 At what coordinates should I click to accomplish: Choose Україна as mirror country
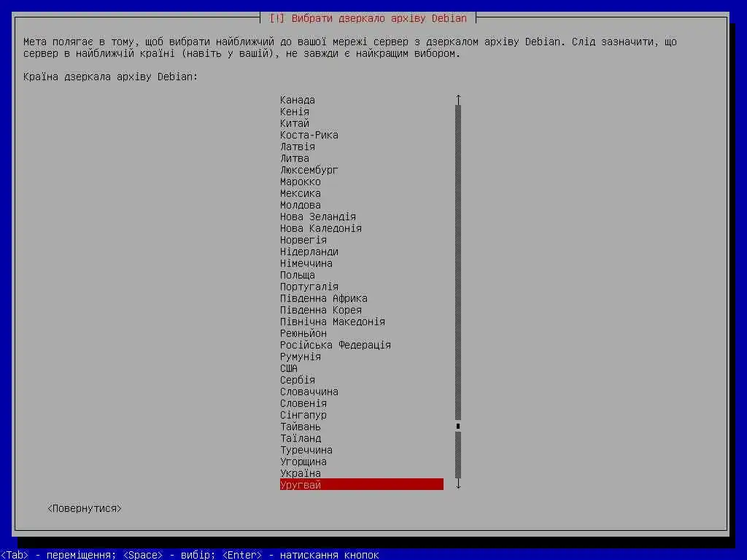pyautogui.click(x=300, y=473)
